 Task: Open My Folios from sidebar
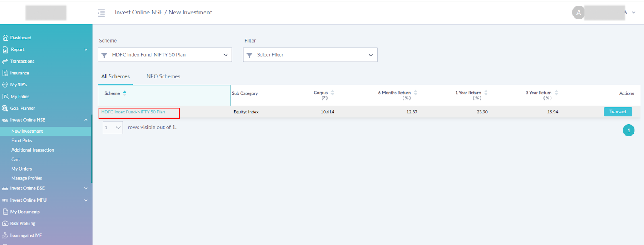pos(20,97)
